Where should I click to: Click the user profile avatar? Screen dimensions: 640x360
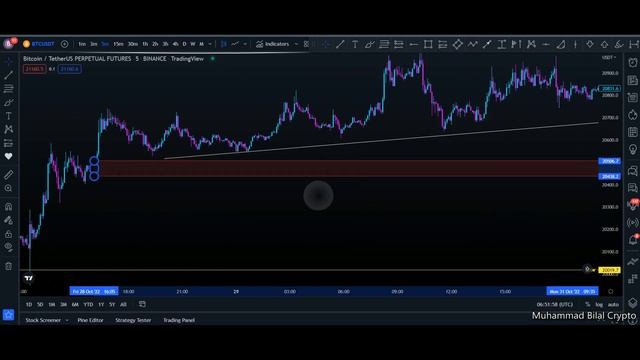coord(9,43)
